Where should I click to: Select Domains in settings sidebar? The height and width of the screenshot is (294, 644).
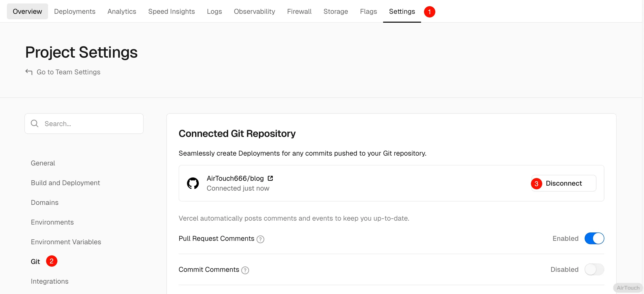pyautogui.click(x=45, y=202)
